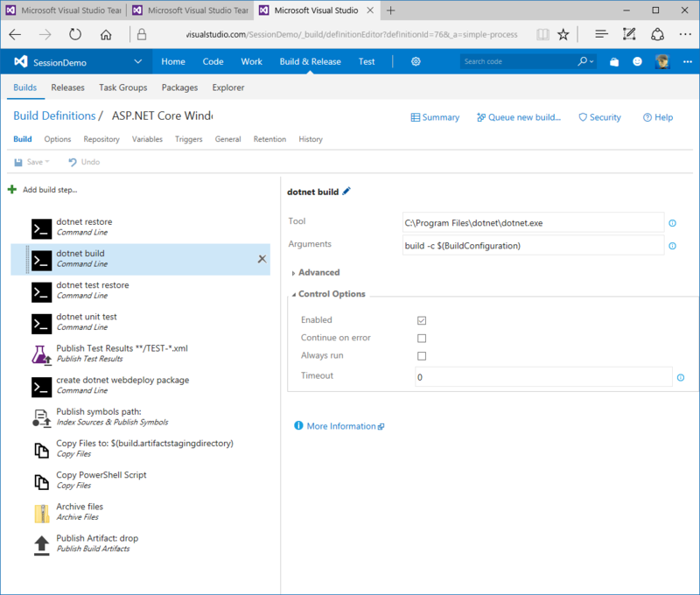Check the Continue on error checkbox
Viewport: 700px width, 595px height.
click(422, 339)
